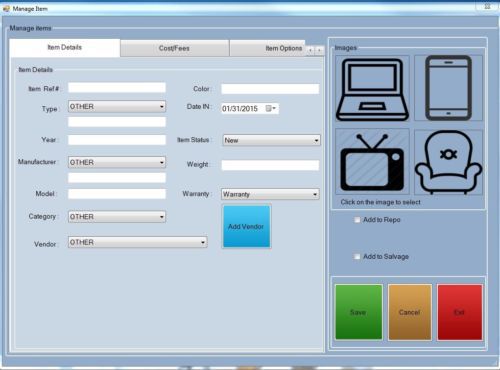Choose the armchair furniture image
500x370 pixels.
[448, 162]
